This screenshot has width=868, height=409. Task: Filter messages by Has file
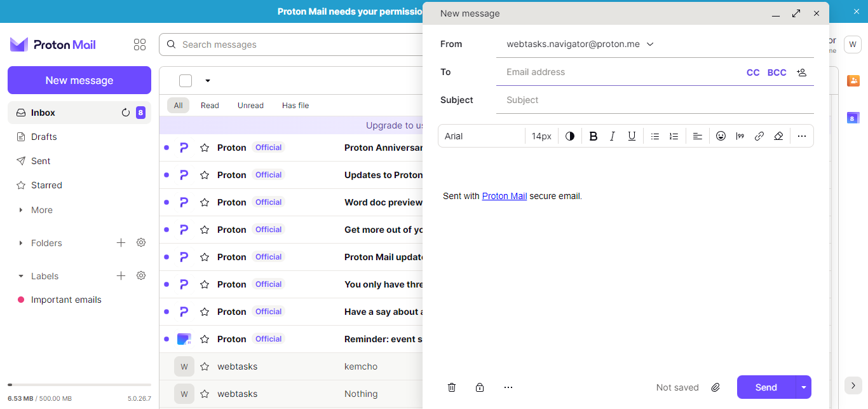pyautogui.click(x=295, y=106)
